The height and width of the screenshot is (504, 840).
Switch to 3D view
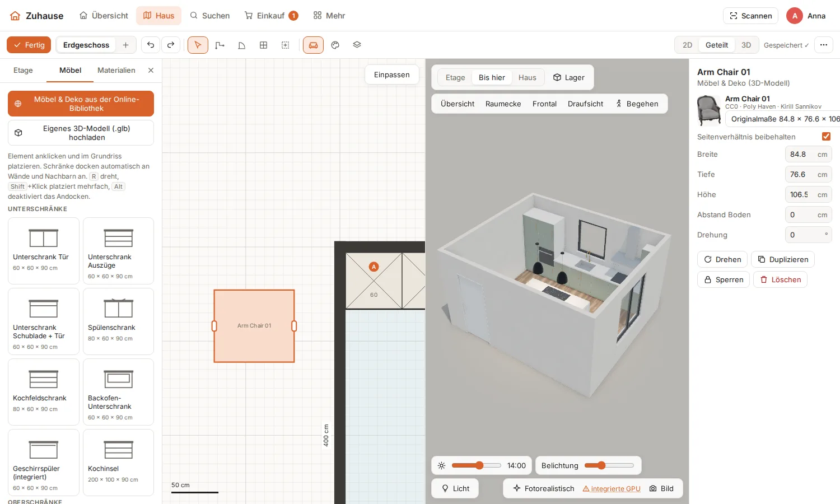746,45
